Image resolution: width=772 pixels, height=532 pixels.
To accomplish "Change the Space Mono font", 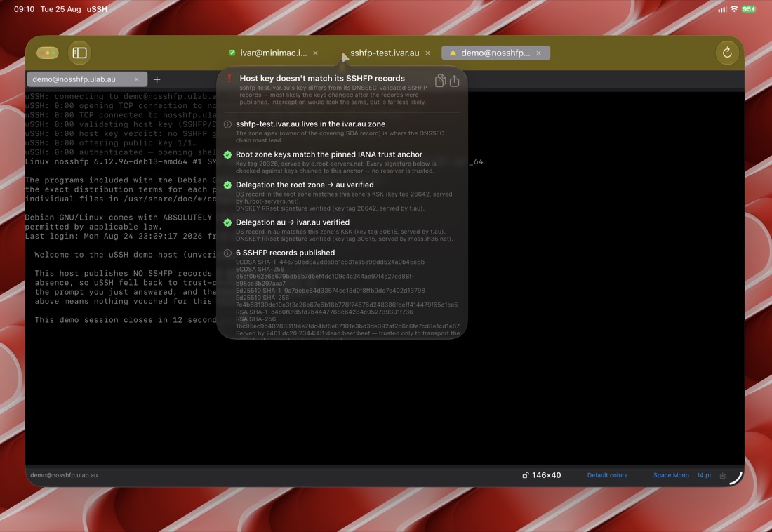I will 671,475.
